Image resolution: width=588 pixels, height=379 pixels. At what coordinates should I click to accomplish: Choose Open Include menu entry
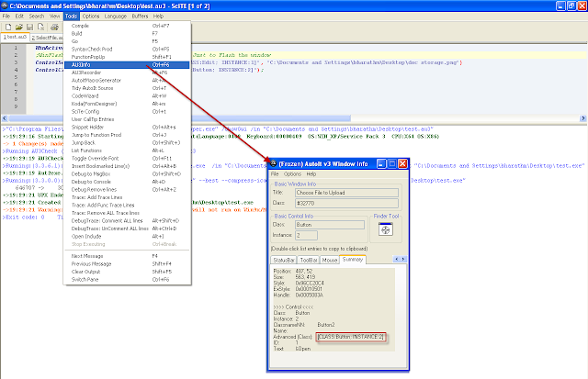(127, 237)
